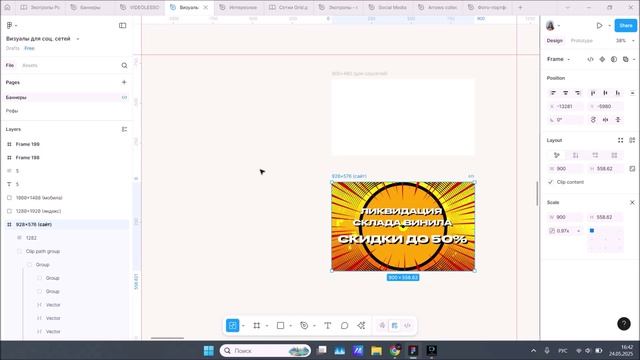Select the Rectangle shape tool
640x360 pixels.
[280, 325]
